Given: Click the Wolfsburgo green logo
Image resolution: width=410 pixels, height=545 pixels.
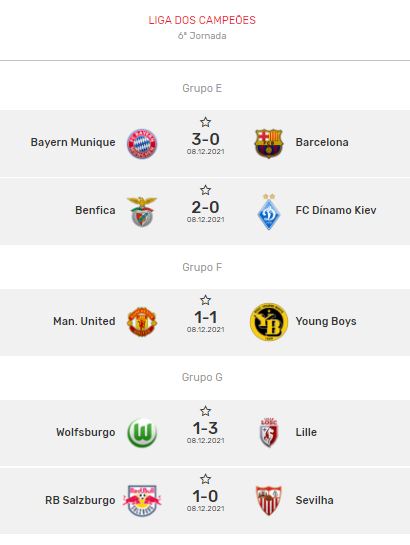Looking at the screenshot, I should (x=142, y=432).
